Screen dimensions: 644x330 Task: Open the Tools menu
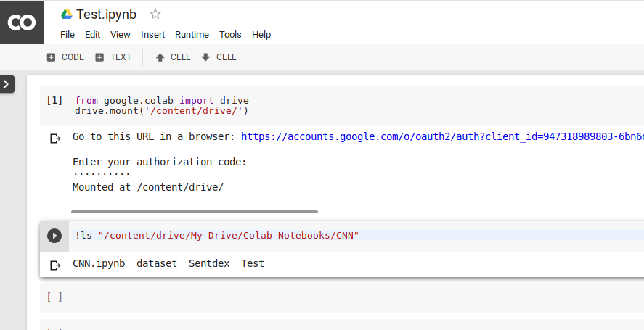230,34
